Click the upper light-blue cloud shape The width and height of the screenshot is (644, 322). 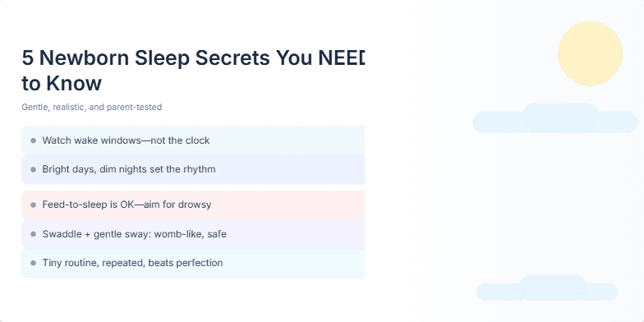tap(555, 118)
